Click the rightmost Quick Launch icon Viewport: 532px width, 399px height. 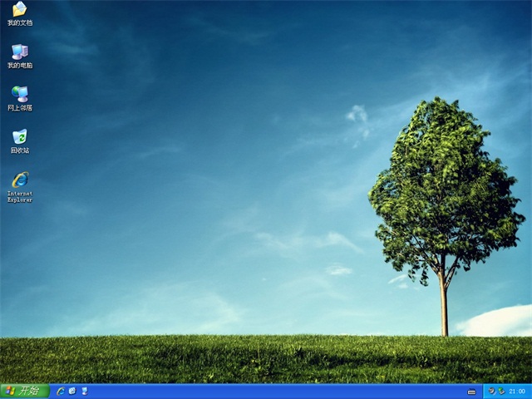coord(84,391)
